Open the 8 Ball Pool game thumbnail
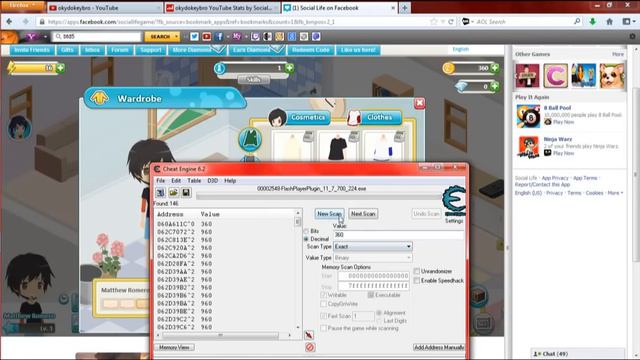Screen dimensions: 640x360 (528, 116)
